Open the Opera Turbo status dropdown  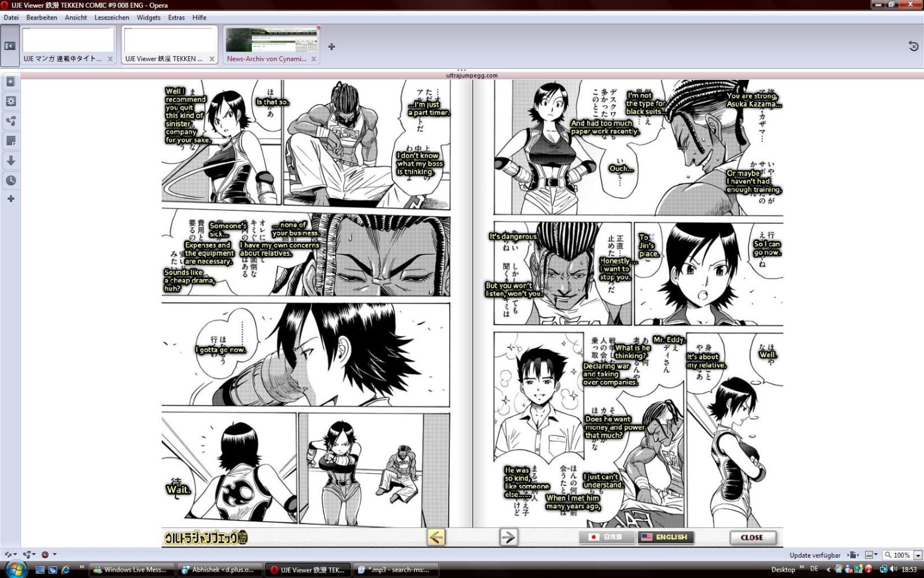[x=48, y=555]
